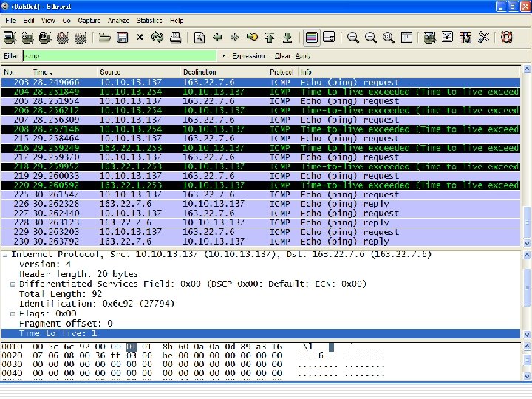
Task: Click the Help lifebuoy icon
Action: tap(507, 37)
